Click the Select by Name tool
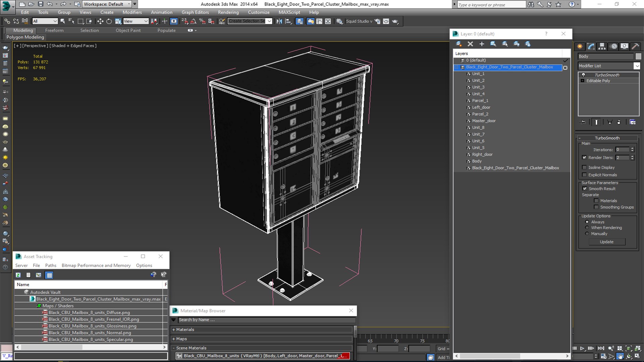The image size is (644, 362). (x=71, y=21)
